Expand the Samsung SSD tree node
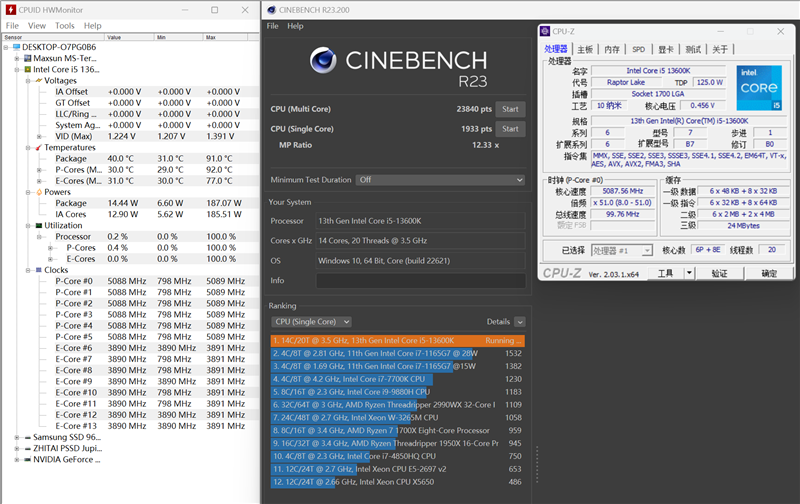The image size is (800, 504). pos(17,437)
